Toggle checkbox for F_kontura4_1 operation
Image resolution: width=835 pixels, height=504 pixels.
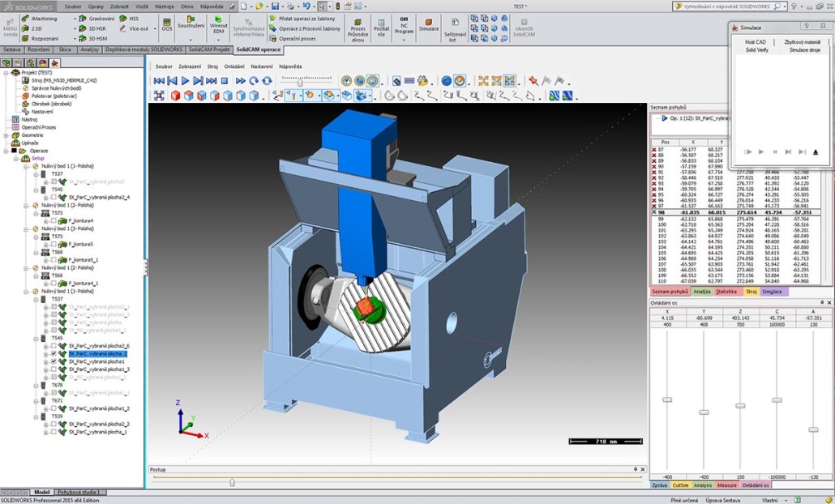(x=54, y=284)
